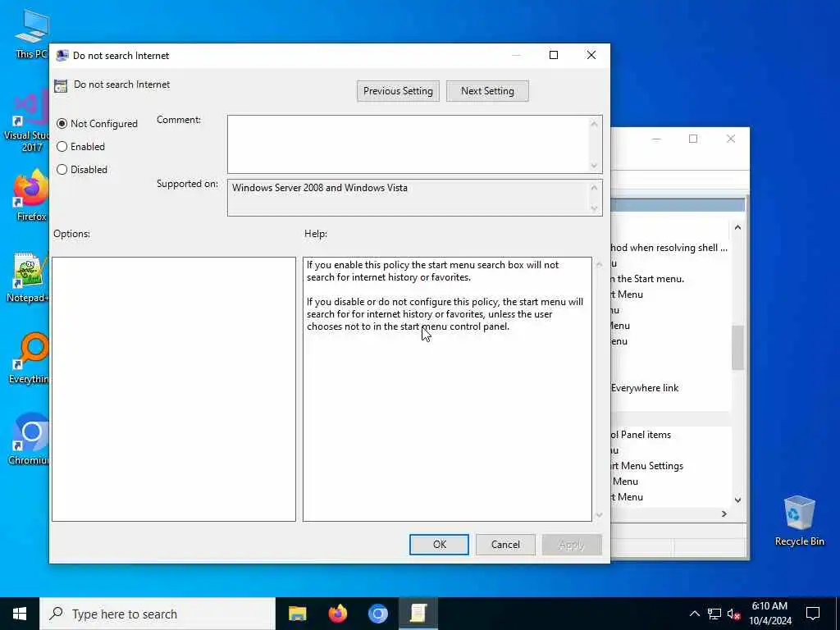Switch to the policy editor taskbar icon
This screenshot has width=840, height=630.
pyautogui.click(x=418, y=614)
